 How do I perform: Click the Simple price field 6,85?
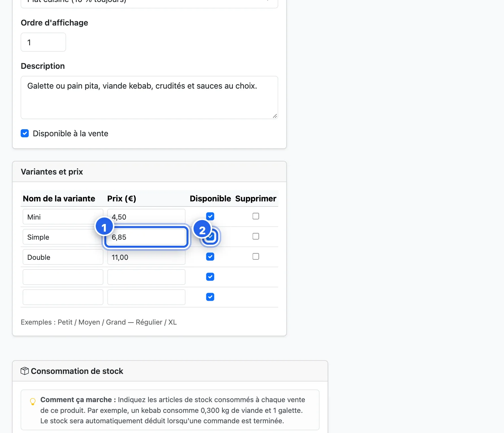pyautogui.click(x=146, y=237)
